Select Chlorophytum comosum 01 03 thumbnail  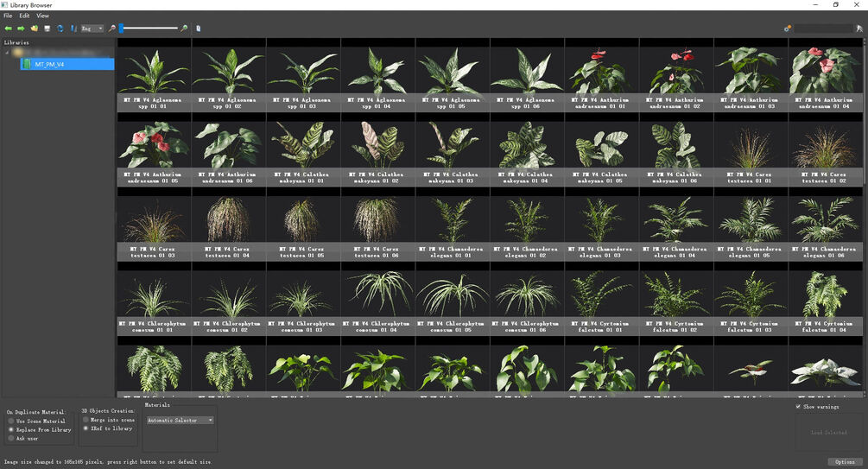point(303,299)
